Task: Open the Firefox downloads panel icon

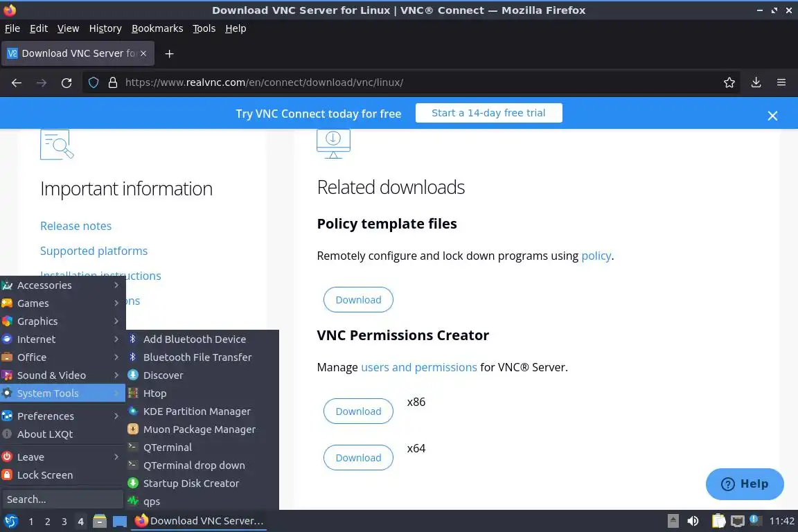Action: tap(756, 82)
